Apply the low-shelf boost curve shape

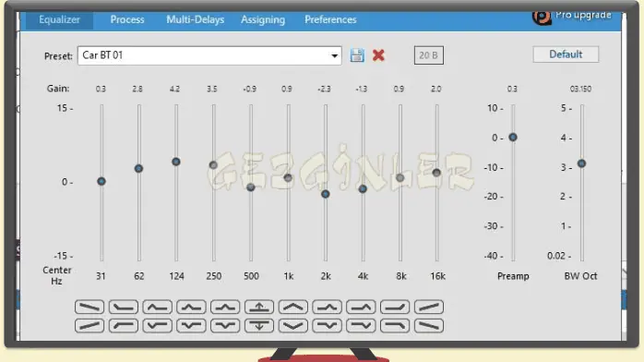[124, 307]
